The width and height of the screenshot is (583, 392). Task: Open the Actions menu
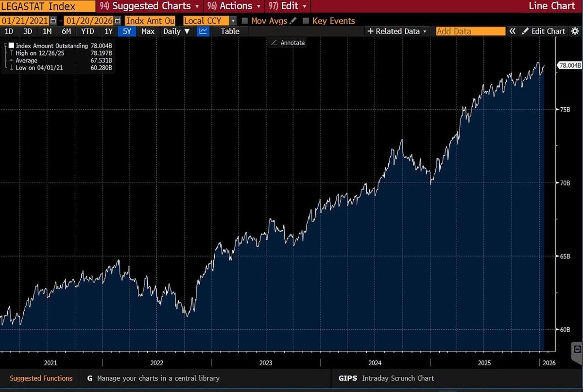pos(235,6)
